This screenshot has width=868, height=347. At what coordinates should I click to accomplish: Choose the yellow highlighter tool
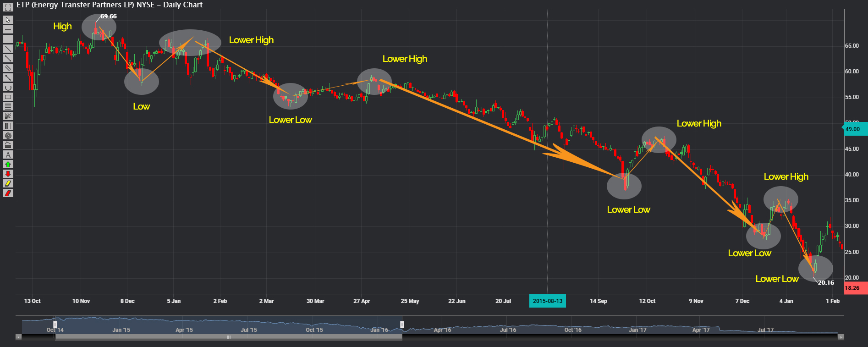pos(8,183)
